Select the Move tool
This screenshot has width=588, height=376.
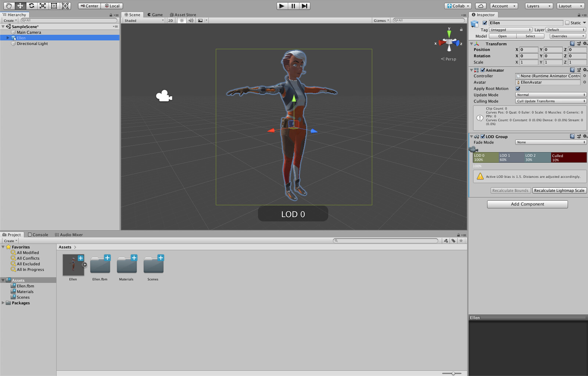(x=20, y=6)
